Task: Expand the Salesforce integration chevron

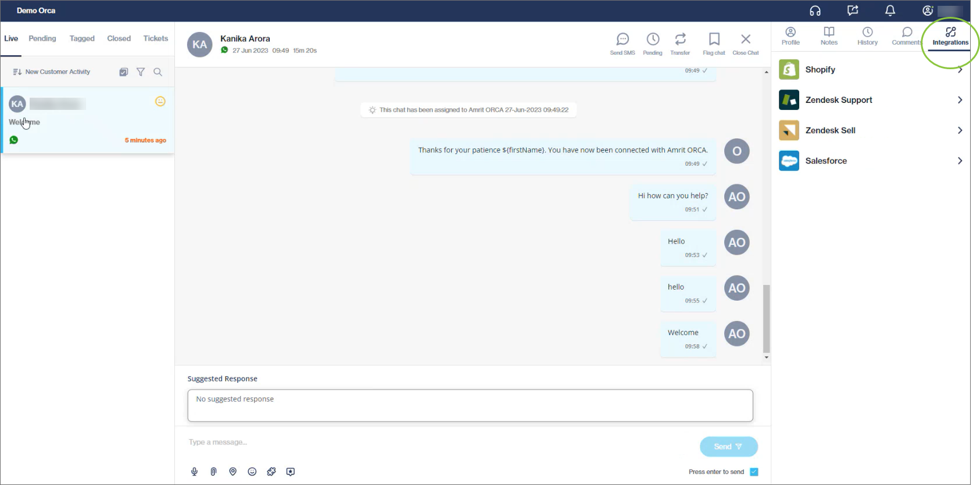Action: click(x=960, y=161)
